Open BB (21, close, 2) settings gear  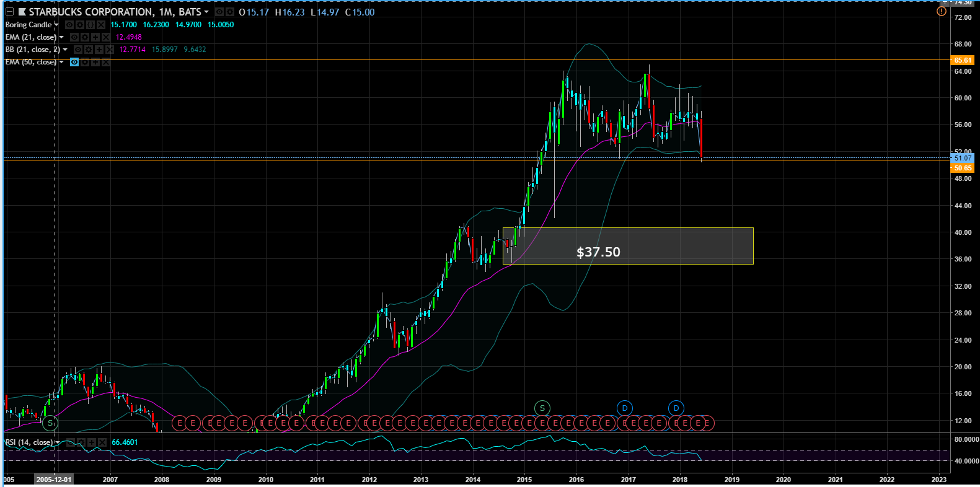[x=89, y=50]
